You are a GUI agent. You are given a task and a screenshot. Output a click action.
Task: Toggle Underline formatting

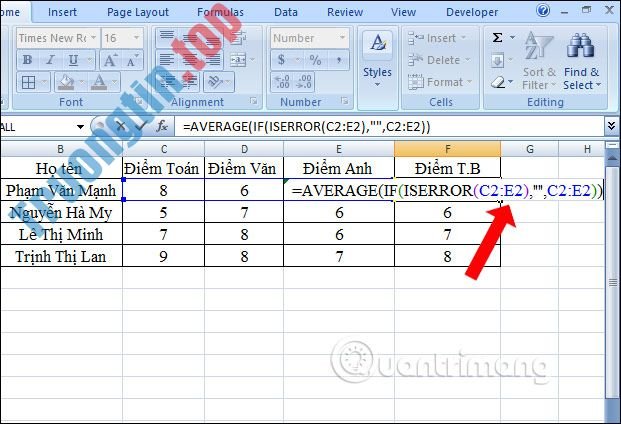pyautogui.click(x=73, y=60)
